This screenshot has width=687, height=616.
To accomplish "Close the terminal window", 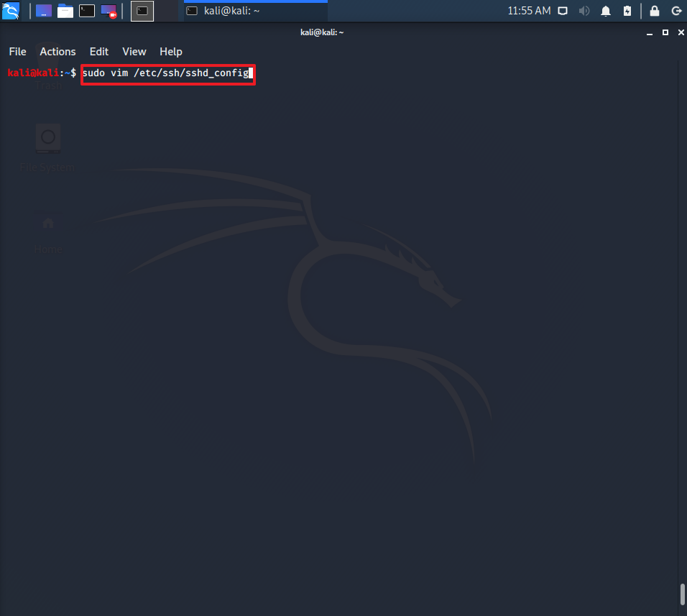I will [x=681, y=32].
